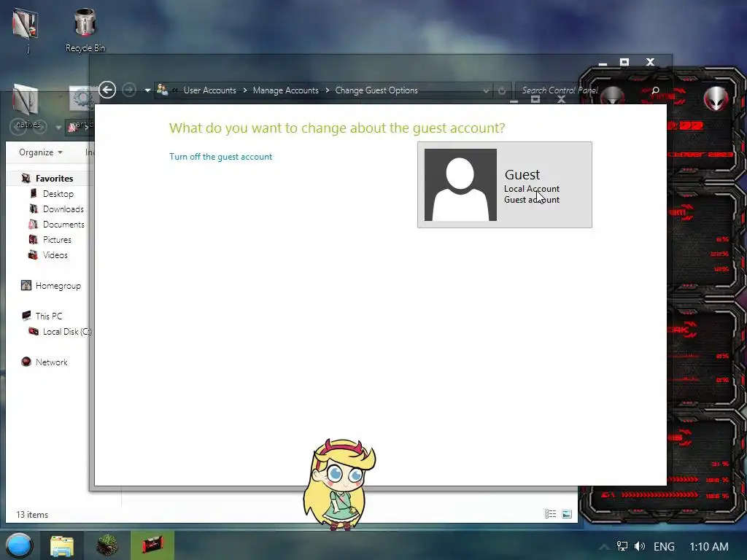Click the Star Butterfly desktop mascot
This screenshot has width=747, height=560.
(x=339, y=484)
